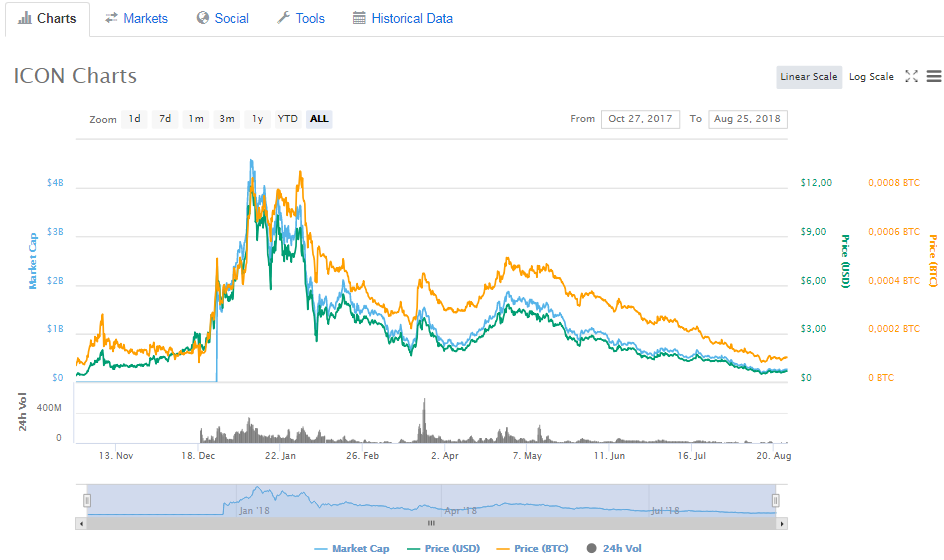Go to the Tools tab

[x=301, y=19]
